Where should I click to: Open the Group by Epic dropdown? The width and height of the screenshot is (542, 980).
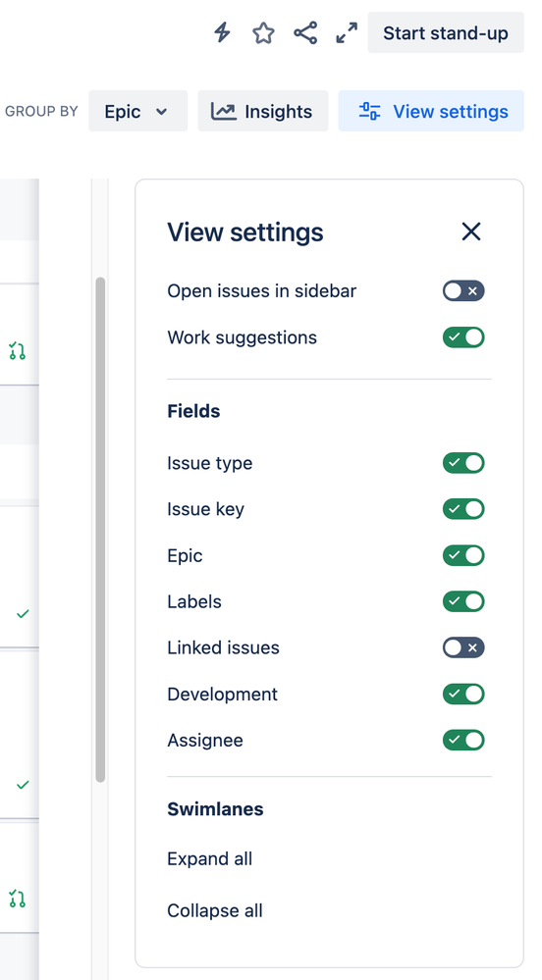click(x=137, y=111)
